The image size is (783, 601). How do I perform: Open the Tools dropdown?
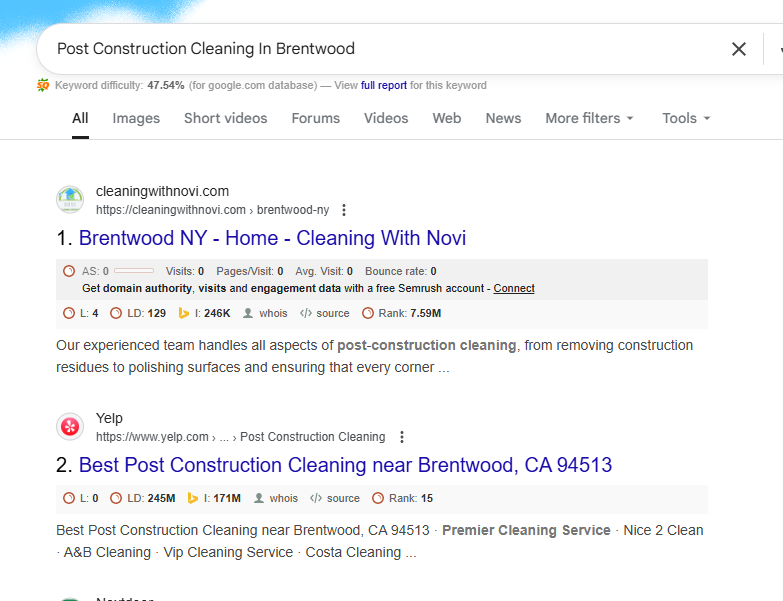[x=686, y=118]
